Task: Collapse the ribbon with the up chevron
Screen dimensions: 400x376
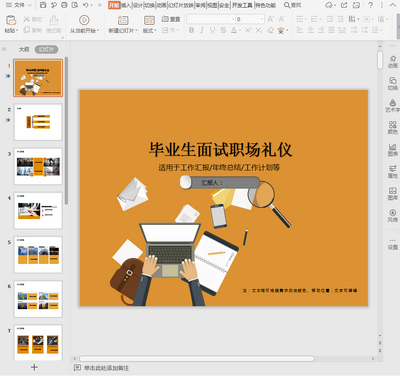Action: 393,5
